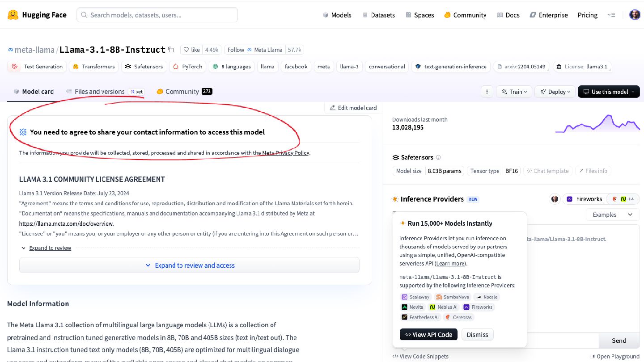Click the downloads last month chart
Screen dimensions: 644x362
click(x=597, y=123)
